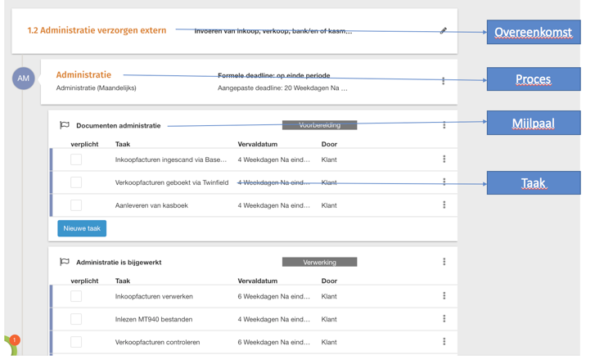
Task: Open three-dot menu for Administratie is bijgewerkt
Action: (x=444, y=262)
